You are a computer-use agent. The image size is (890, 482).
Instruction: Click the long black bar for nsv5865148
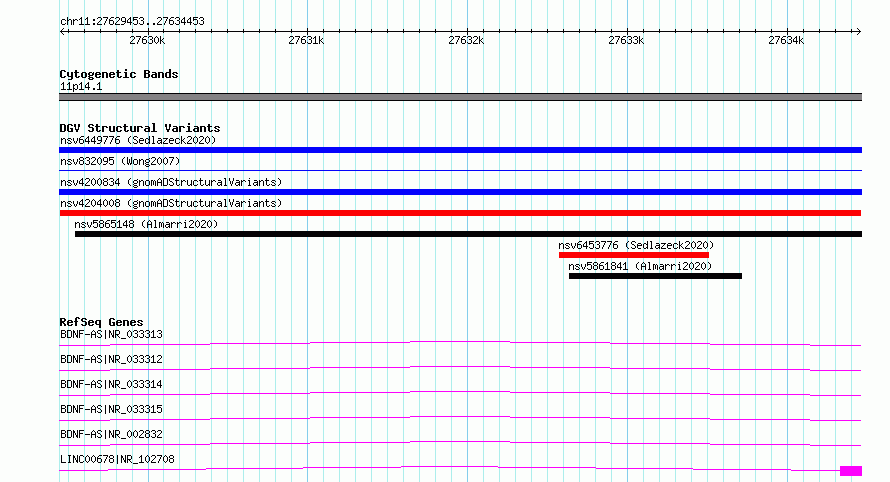[468, 234]
